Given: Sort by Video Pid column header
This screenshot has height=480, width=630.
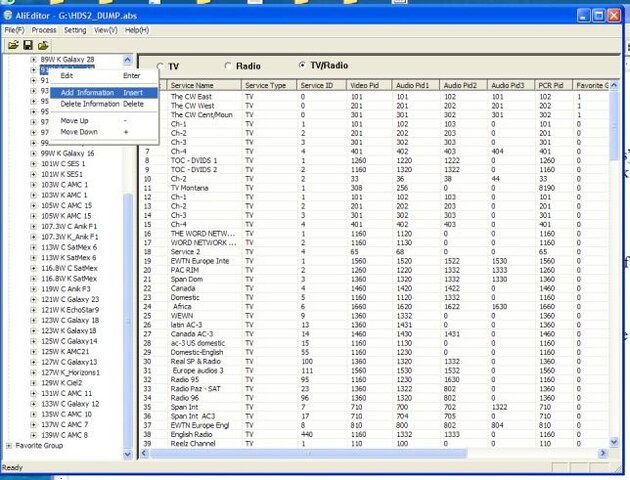Looking at the screenshot, I should coord(369,85).
